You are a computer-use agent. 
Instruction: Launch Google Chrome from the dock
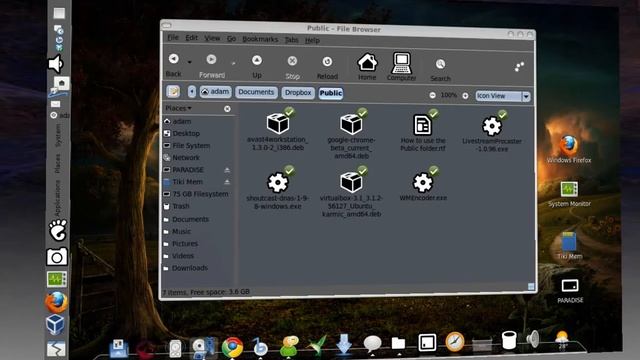point(232,347)
